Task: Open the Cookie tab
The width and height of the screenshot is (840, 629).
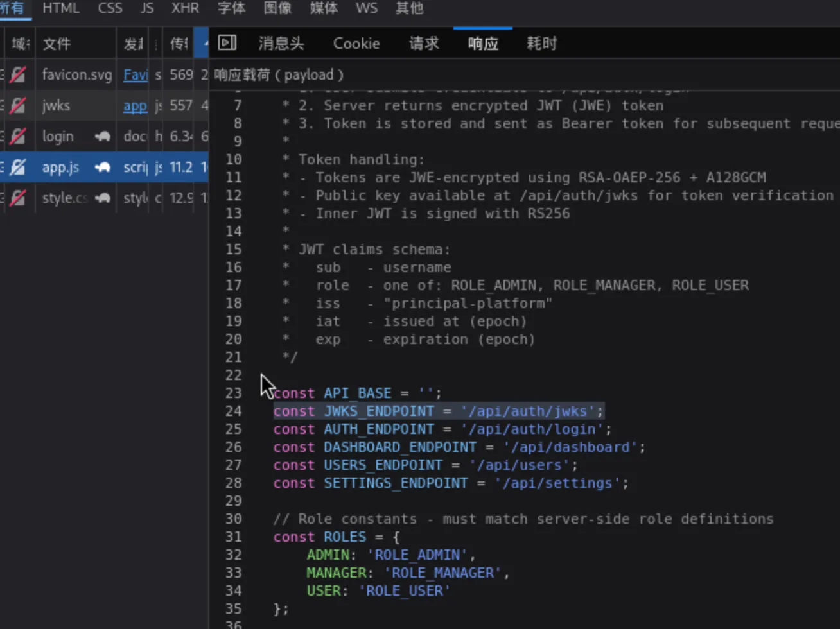Action: (356, 43)
